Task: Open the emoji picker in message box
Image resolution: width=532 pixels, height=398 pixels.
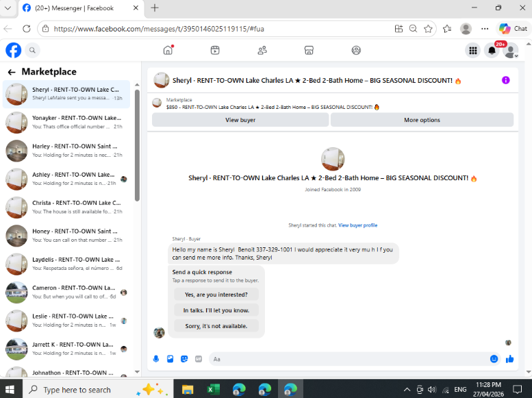Action: pos(494,359)
